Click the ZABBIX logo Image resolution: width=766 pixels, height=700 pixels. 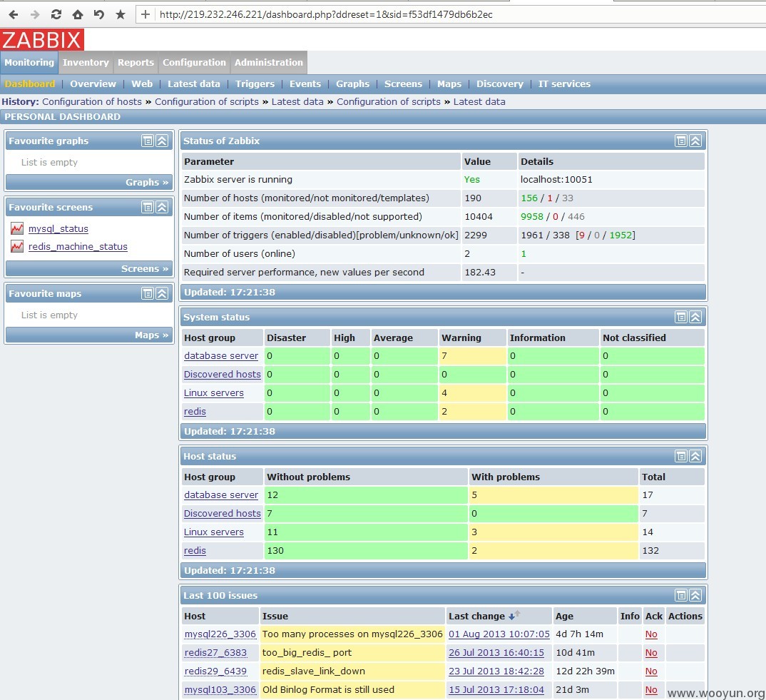pos(42,39)
